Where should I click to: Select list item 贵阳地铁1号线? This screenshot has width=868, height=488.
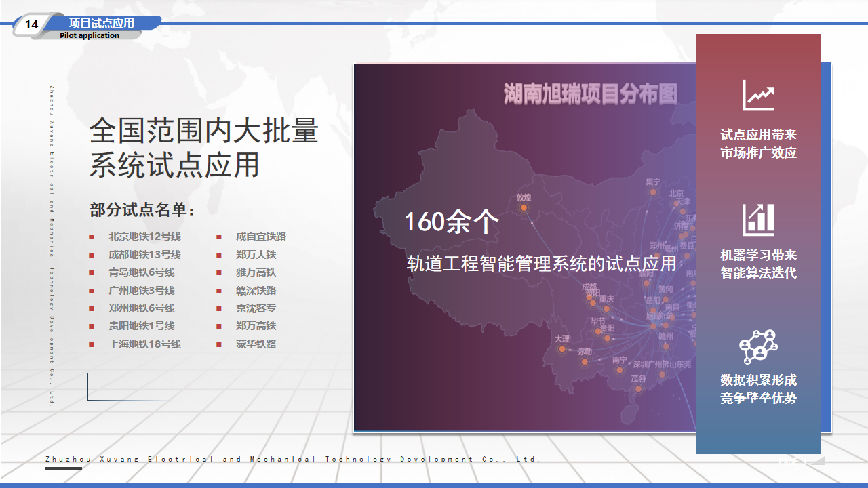click(x=142, y=326)
